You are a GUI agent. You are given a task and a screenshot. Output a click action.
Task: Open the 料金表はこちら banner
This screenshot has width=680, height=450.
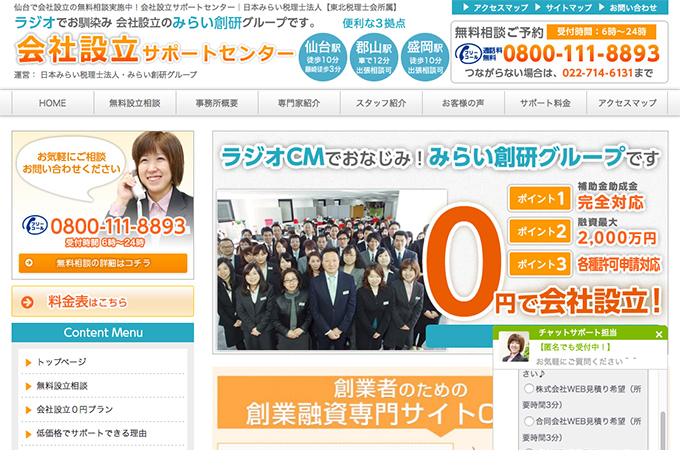tap(103, 301)
